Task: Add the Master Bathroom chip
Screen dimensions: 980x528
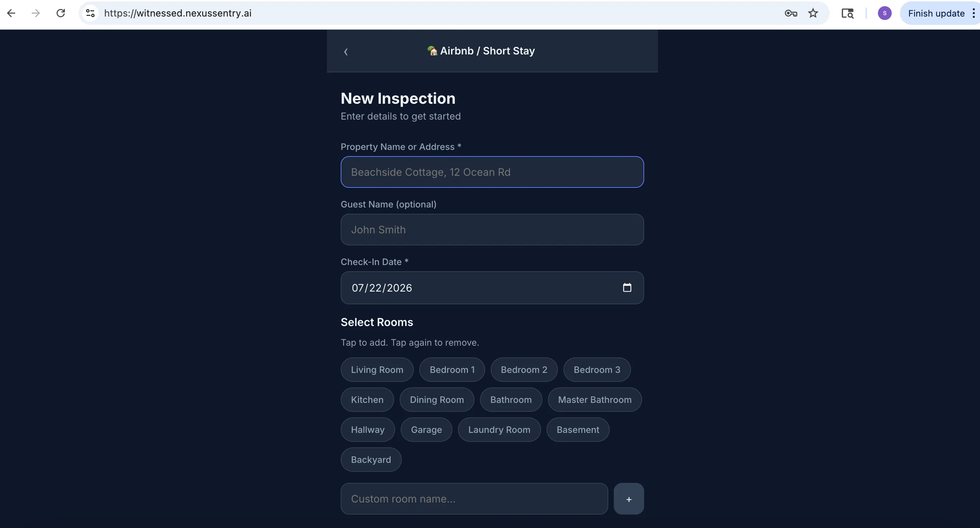Action: pyautogui.click(x=594, y=400)
